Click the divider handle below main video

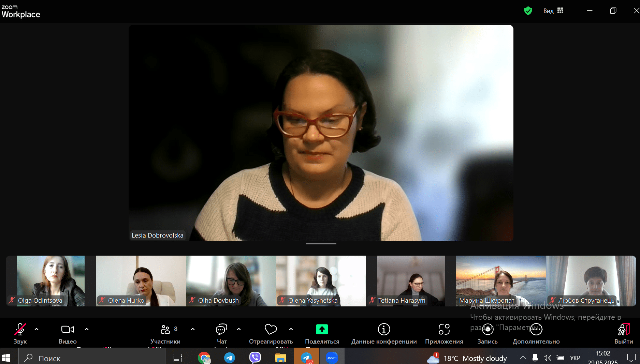[321, 243]
